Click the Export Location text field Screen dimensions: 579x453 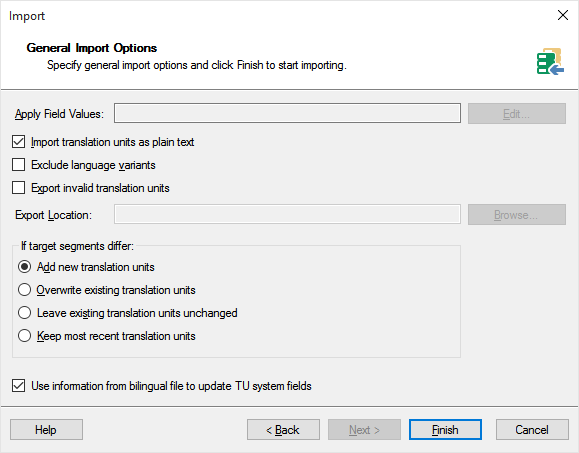click(x=287, y=214)
